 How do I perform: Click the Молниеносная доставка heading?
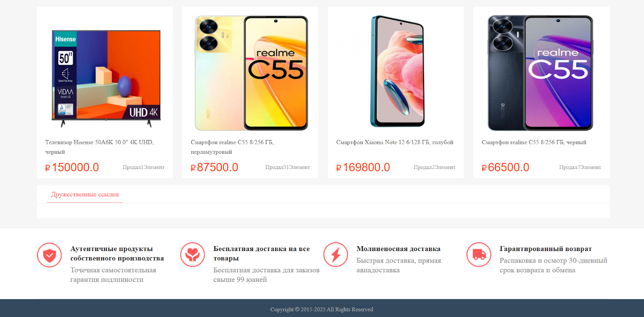click(398, 249)
